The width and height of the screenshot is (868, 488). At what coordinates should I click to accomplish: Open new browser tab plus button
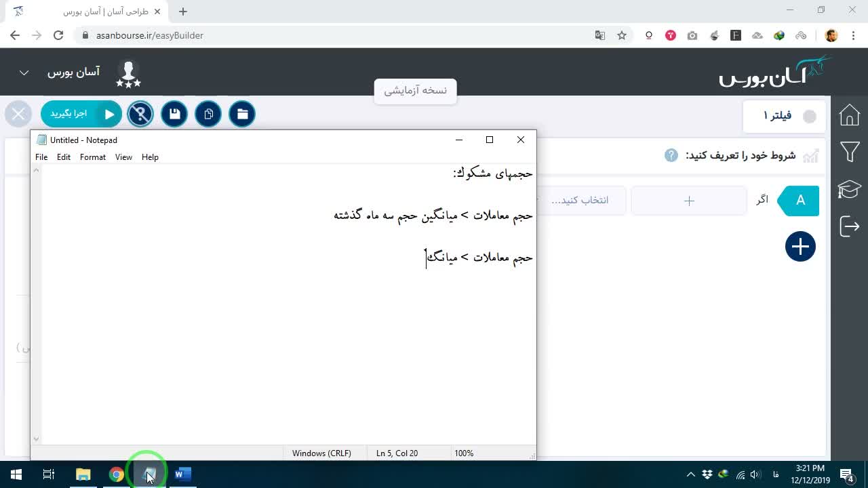click(x=183, y=12)
